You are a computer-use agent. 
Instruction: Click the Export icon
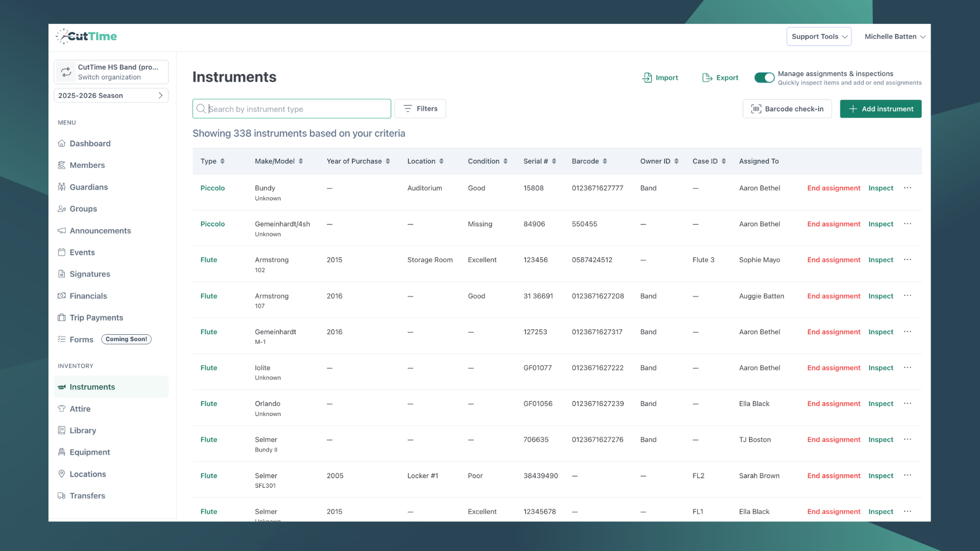click(x=707, y=78)
